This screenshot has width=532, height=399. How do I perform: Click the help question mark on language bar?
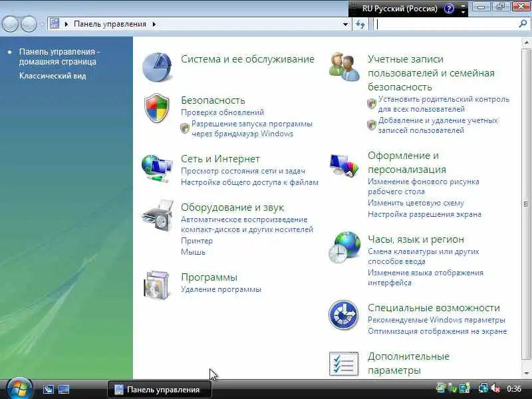coord(450,9)
